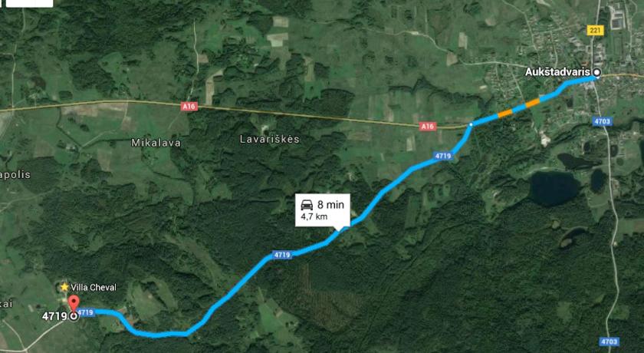Select the 4719 badge beside the destination pin
This screenshot has width=644, height=353.
(85, 312)
